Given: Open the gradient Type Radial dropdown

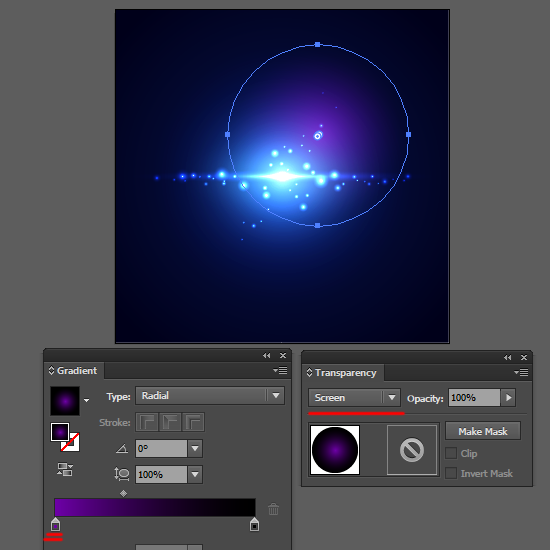Looking at the screenshot, I should [210, 396].
